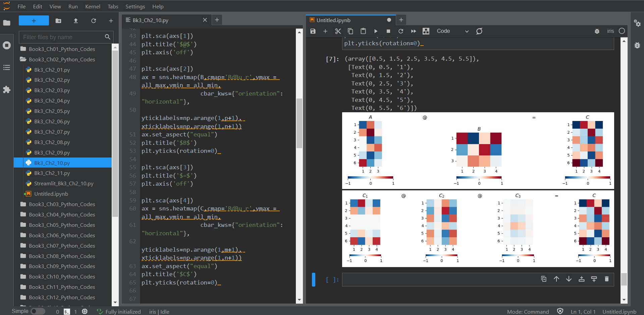
Task: Open the Extension Manager puzzle icon
Action: (x=7, y=90)
